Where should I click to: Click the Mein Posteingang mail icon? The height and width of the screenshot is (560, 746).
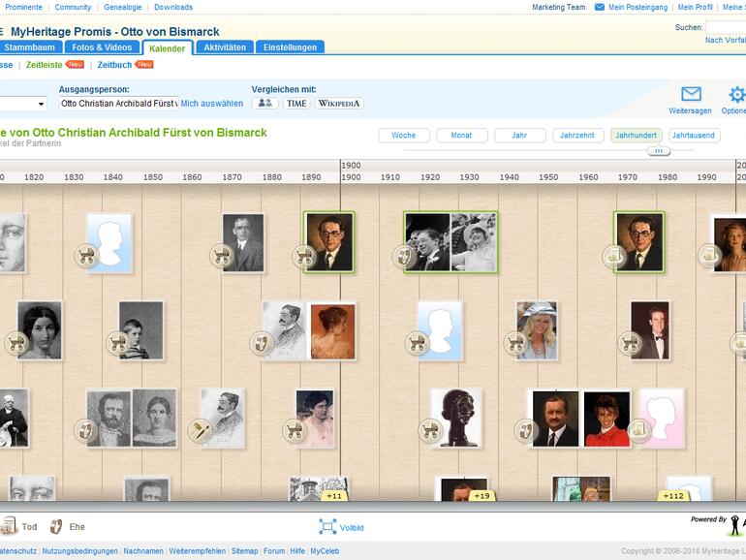tap(600, 7)
